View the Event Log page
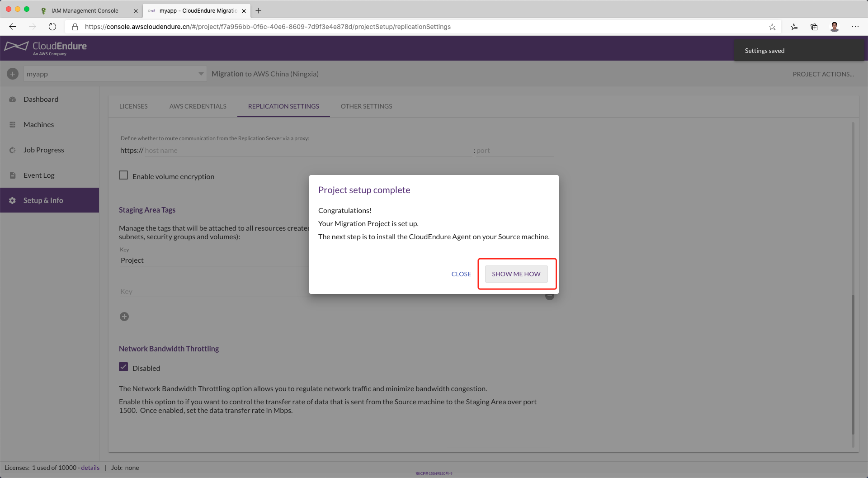Viewport: 868px width, 478px height. [x=39, y=175]
